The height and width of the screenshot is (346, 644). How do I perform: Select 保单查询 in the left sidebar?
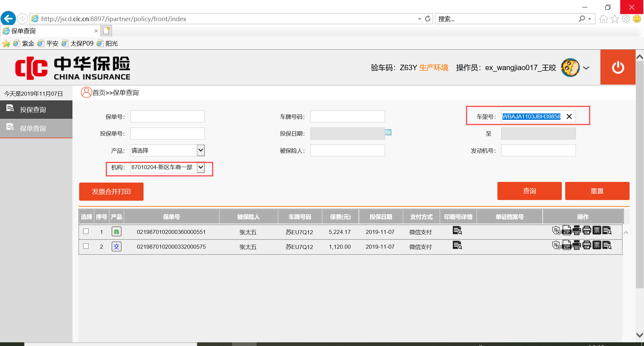[x=33, y=128]
